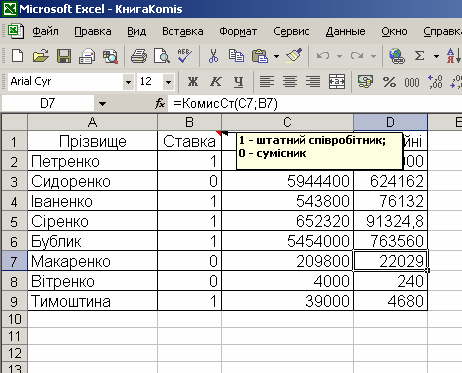This screenshot has height=373, width=462.
Task: Apply thousands separator 000 format
Action: point(412,81)
